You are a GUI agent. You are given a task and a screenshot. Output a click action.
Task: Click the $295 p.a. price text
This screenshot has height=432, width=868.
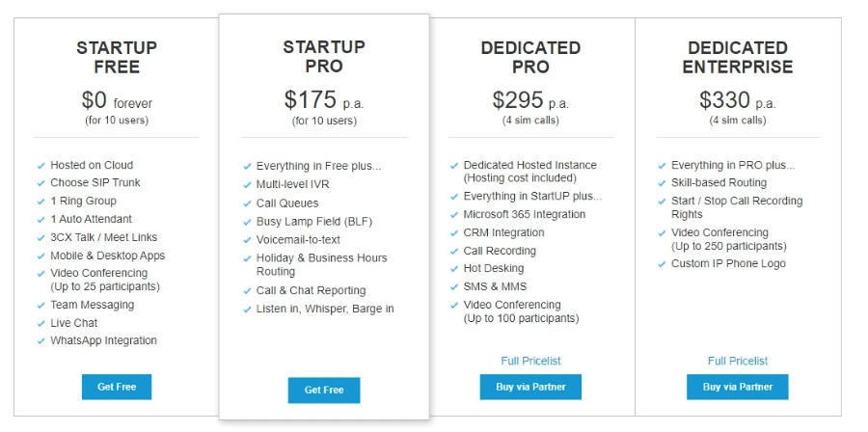(x=530, y=100)
